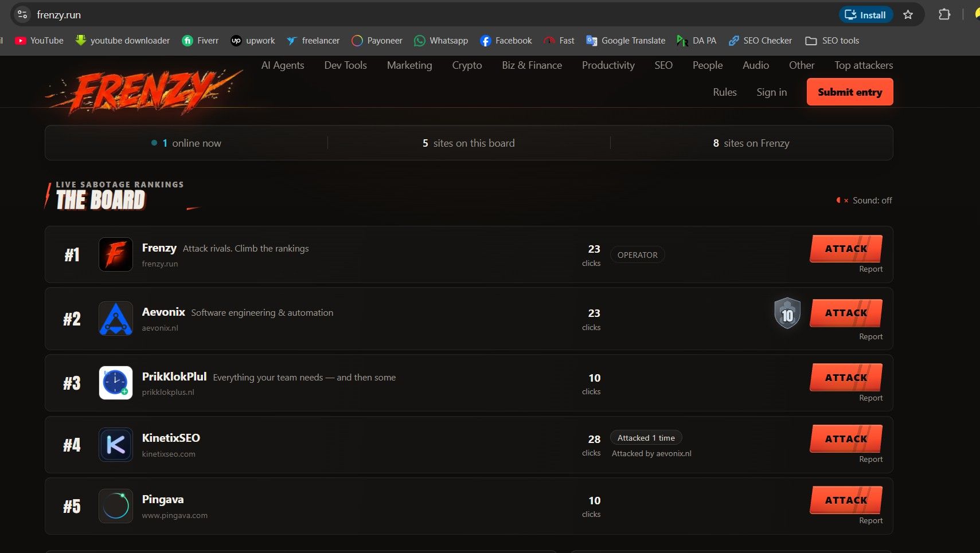Open the Fiverr bookmark
980x553 pixels.
point(200,41)
